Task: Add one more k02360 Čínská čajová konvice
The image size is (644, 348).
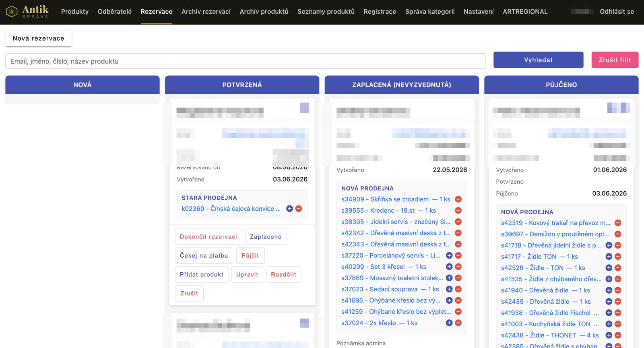Action: point(289,209)
